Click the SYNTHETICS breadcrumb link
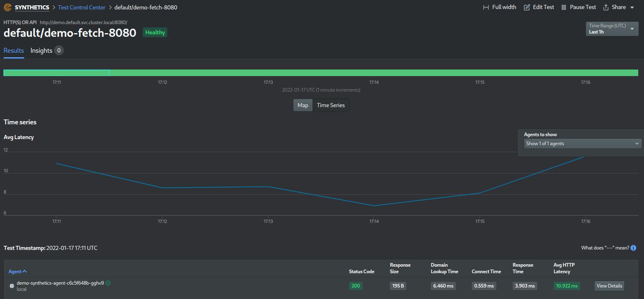This screenshot has width=644, height=299. 32,7
